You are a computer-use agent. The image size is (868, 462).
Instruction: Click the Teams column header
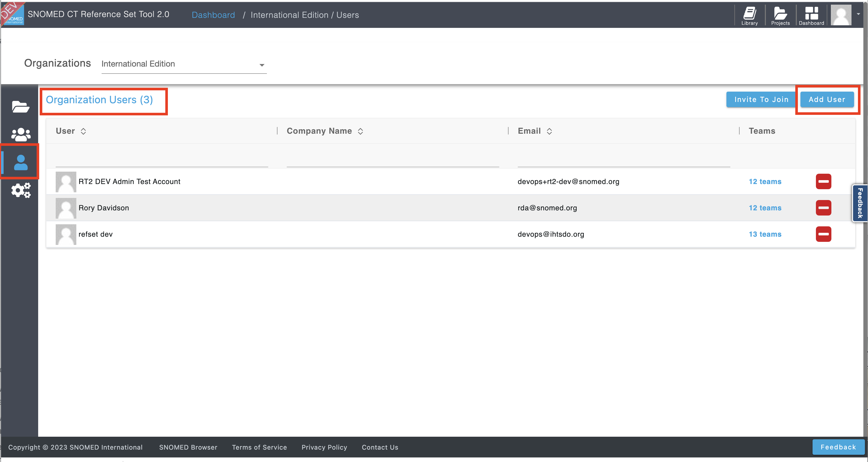pos(762,131)
